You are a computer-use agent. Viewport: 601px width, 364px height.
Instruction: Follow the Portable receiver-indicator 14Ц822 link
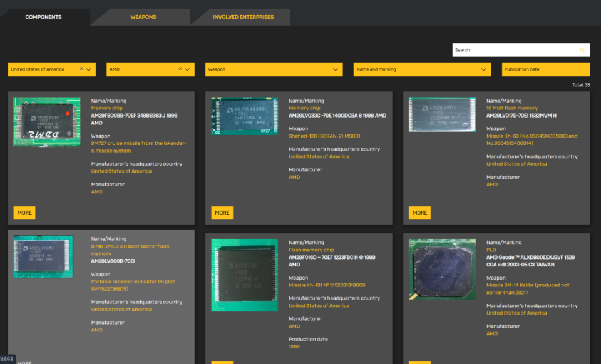[x=133, y=285]
